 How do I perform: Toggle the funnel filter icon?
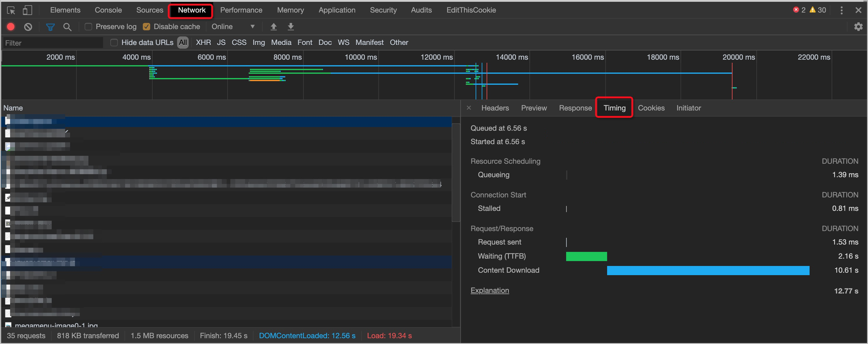(x=50, y=27)
